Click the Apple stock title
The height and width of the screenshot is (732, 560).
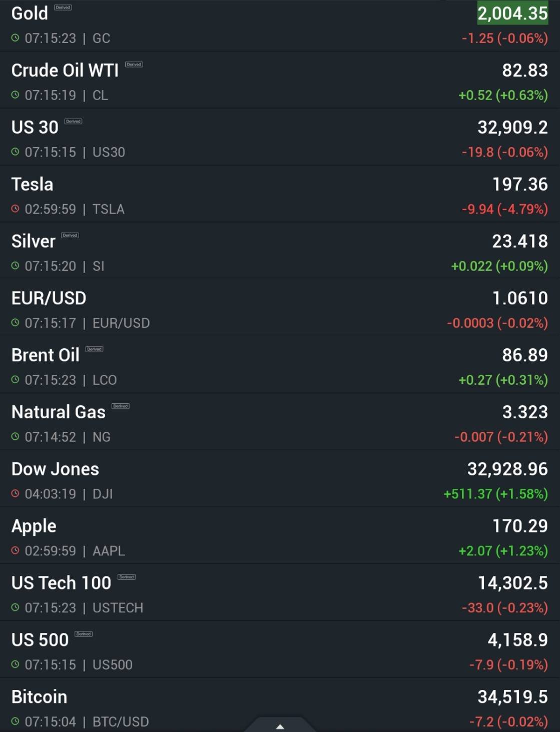click(x=34, y=526)
